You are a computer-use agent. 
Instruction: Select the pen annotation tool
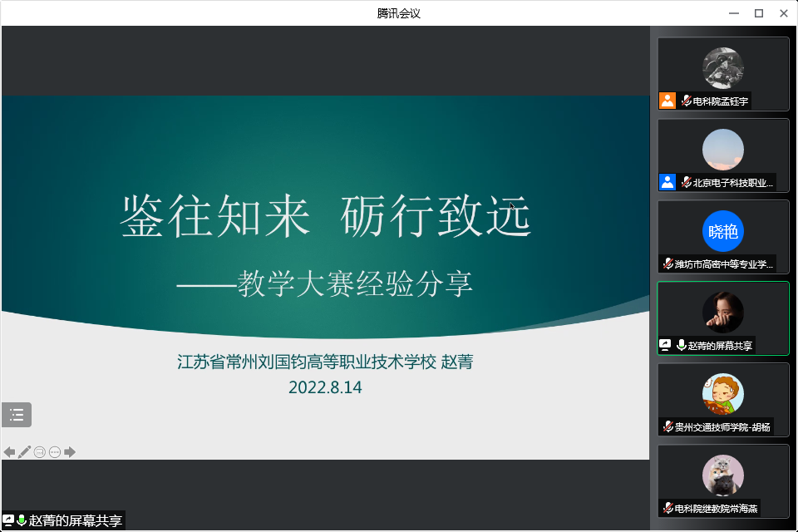point(24,452)
